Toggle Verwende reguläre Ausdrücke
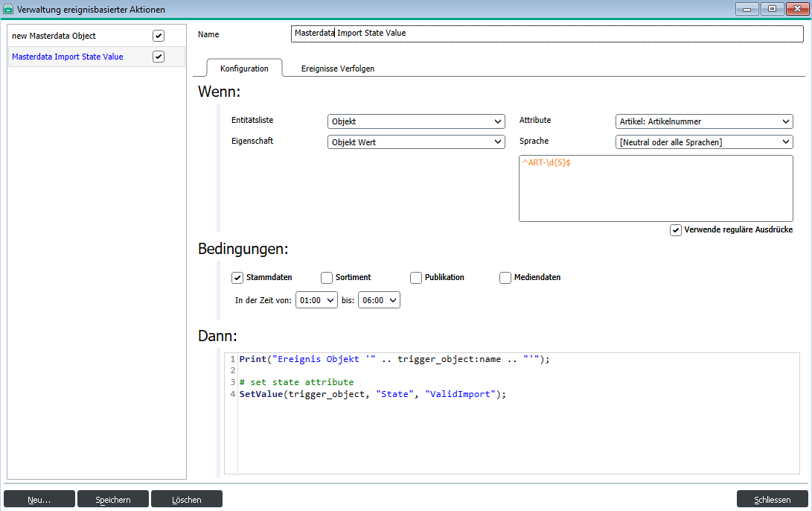Screen dimensions: 812x511 click(x=676, y=229)
